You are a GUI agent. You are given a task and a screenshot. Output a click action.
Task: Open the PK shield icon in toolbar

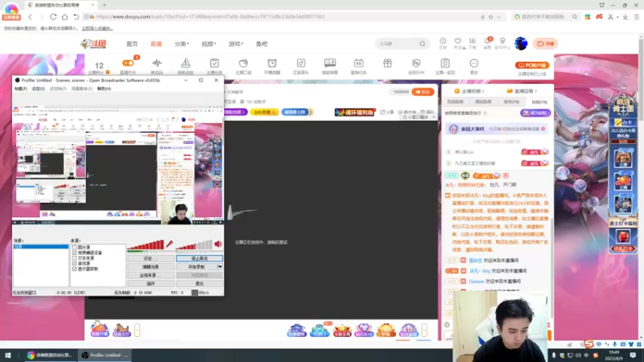pyautogui.click(x=416, y=64)
